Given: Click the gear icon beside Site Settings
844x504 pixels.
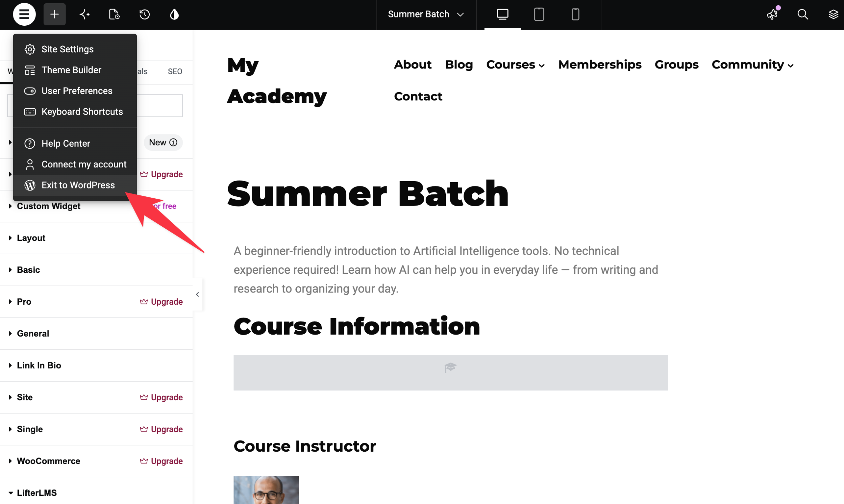Looking at the screenshot, I should pos(30,49).
